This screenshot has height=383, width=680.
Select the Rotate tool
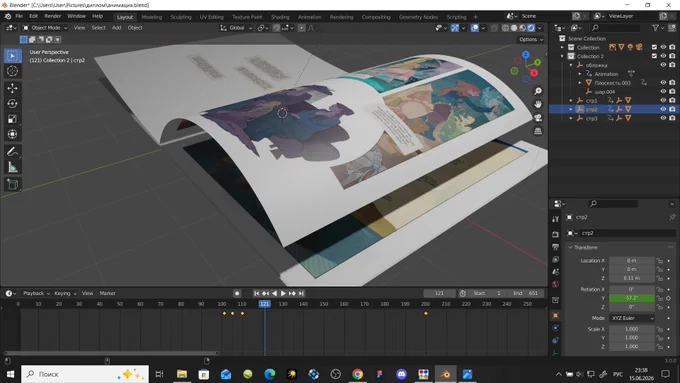tap(12, 104)
